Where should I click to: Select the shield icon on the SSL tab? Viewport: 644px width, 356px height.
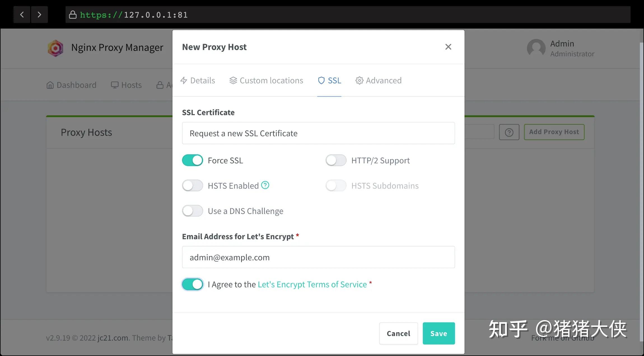(x=321, y=80)
